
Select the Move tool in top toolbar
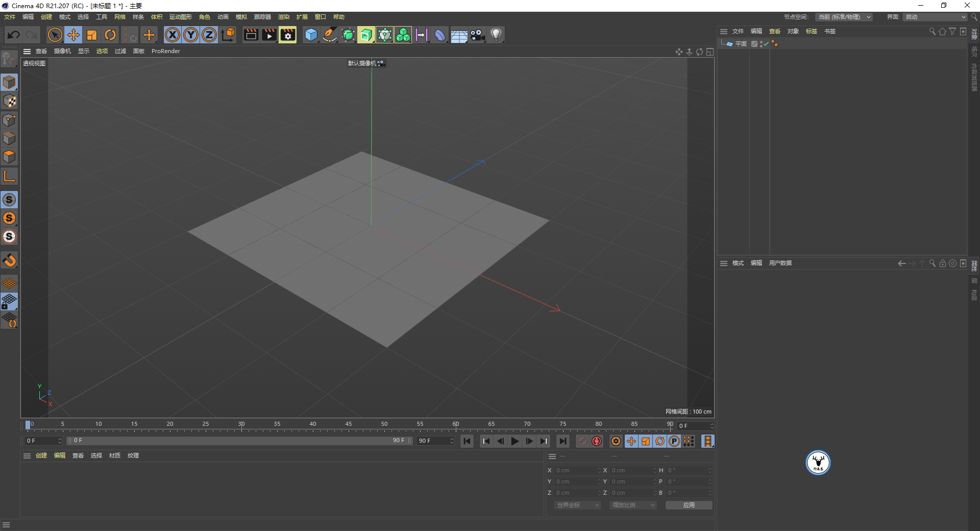coord(73,35)
